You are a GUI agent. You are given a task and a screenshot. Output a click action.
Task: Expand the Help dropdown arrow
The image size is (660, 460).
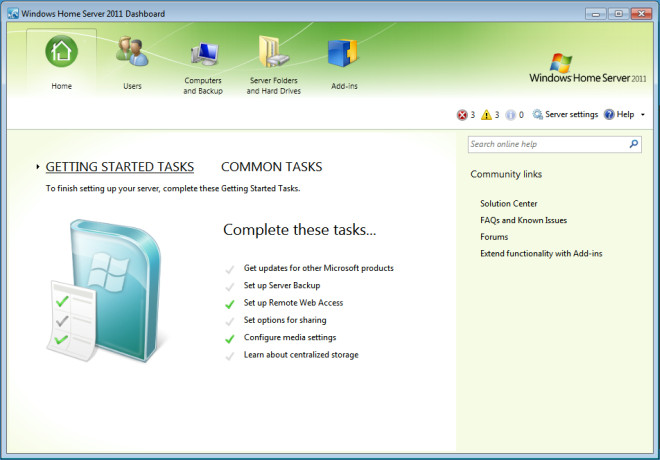(643, 114)
